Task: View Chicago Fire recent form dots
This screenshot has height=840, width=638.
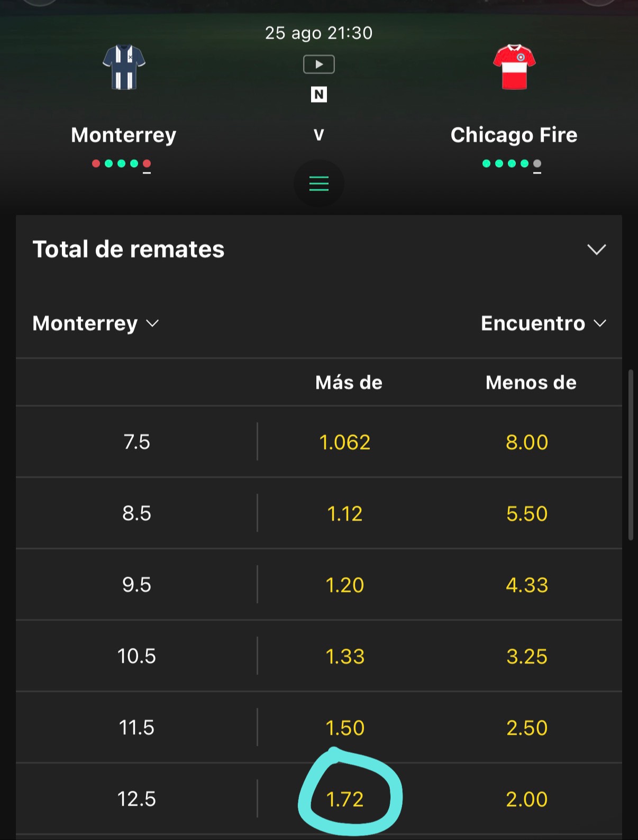Action: (x=512, y=164)
